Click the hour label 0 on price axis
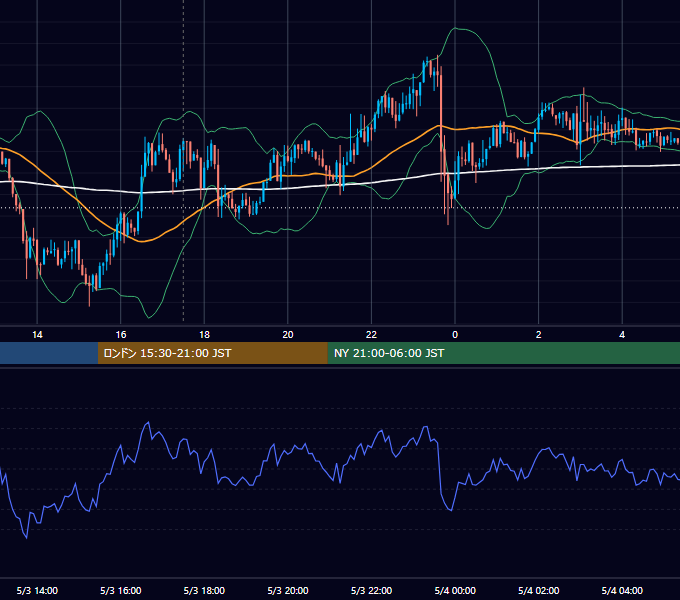The height and width of the screenshot is (600, 680). (x=455, y=335)
